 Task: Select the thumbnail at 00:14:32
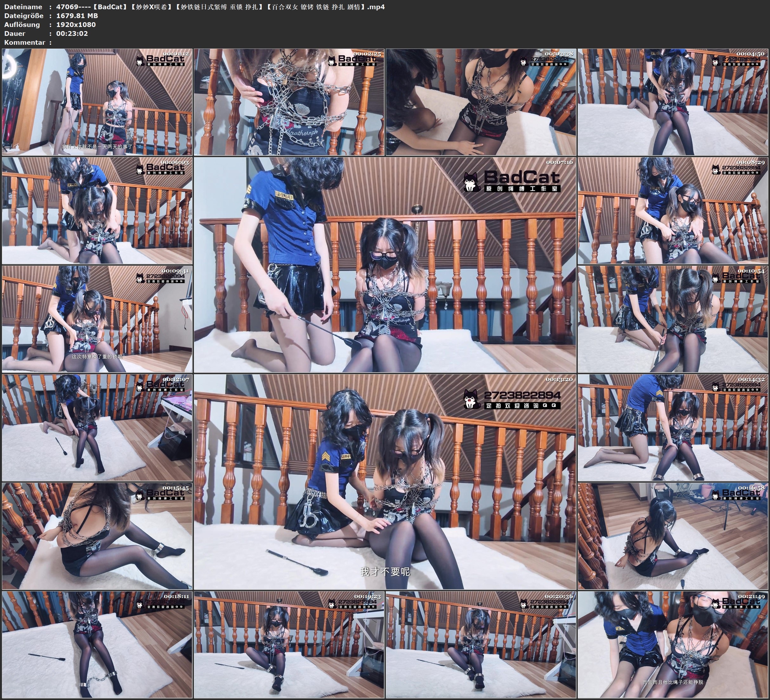[673, 427]
